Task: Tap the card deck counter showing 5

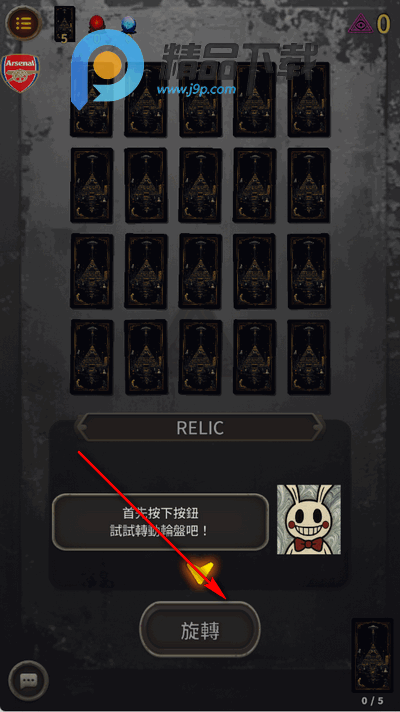Action: [64, 25]
